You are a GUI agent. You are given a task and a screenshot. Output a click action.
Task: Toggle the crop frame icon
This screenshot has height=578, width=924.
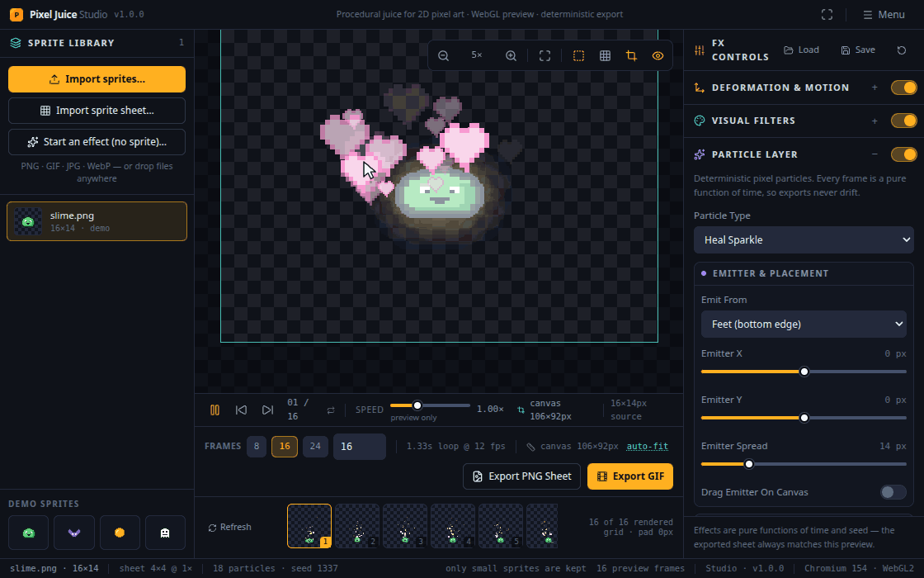point(631,55)
